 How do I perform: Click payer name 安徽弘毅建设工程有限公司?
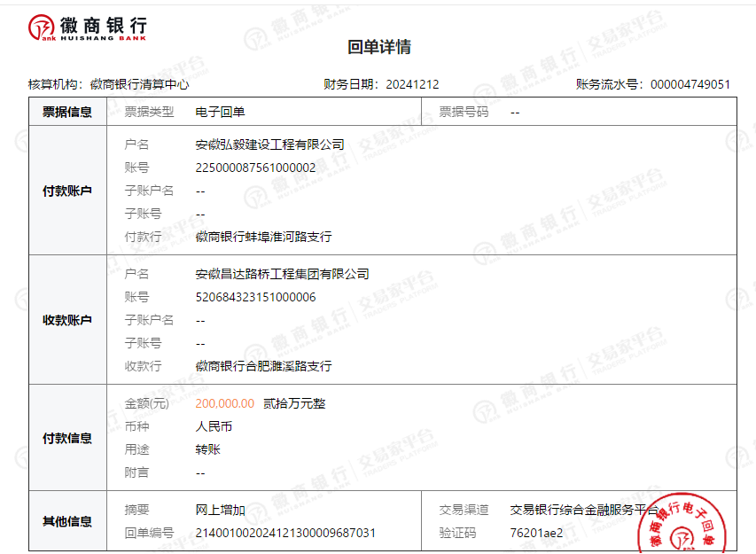click(269, 144)
